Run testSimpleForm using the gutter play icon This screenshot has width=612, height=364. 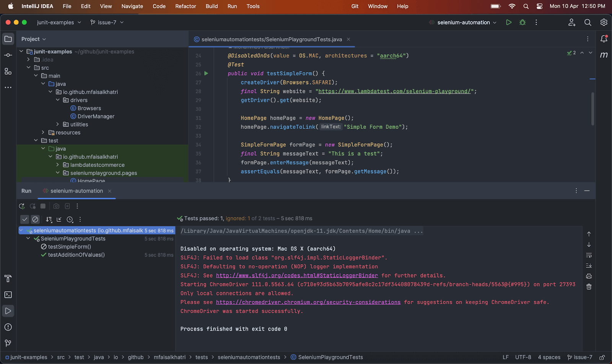(x=206, y=73)
